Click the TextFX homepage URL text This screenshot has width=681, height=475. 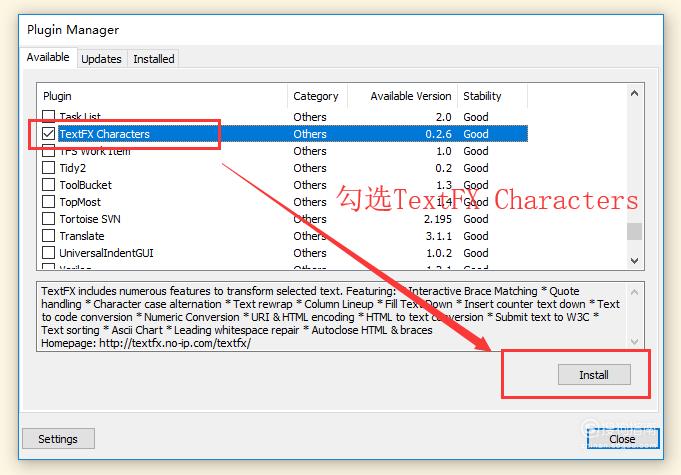click(x=175, y=343)
